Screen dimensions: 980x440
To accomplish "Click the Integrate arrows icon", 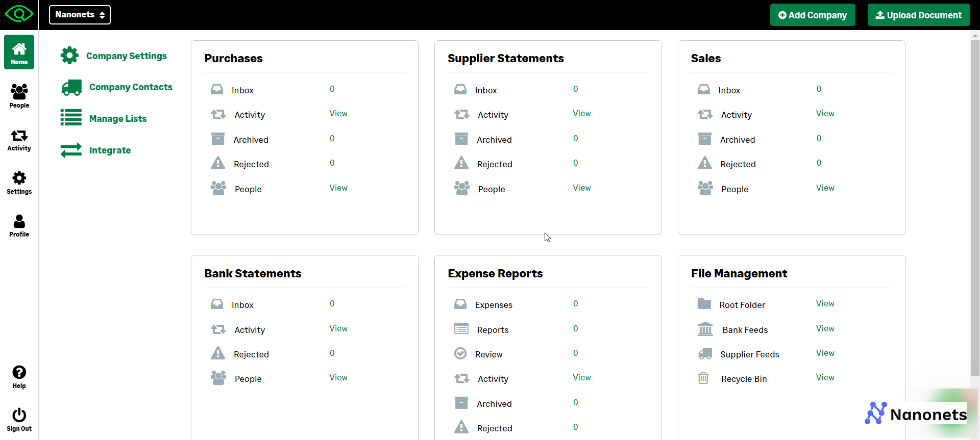I will [x=71, y=150].
